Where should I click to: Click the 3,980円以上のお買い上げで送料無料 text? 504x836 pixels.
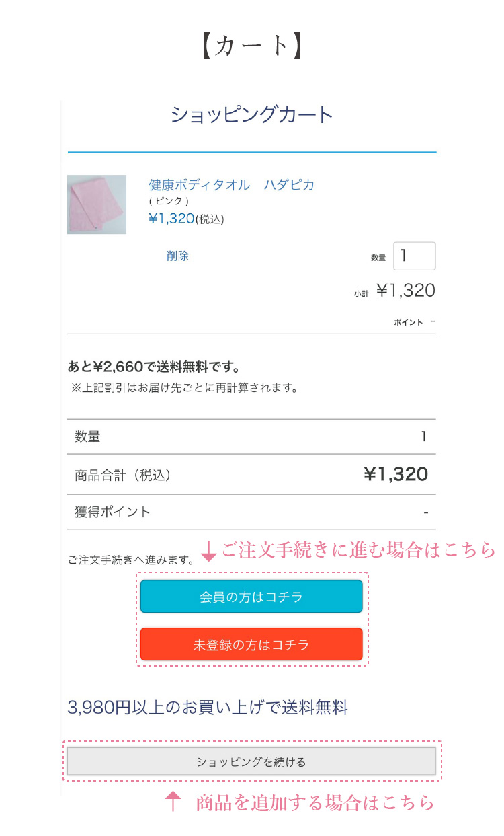(x=208, y=708)
